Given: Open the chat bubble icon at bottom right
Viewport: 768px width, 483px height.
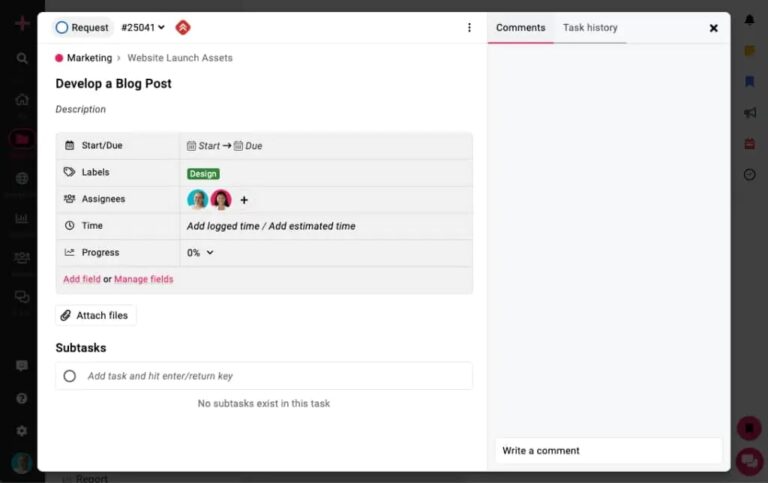Looking at the screenshot, I should [748, 461].
